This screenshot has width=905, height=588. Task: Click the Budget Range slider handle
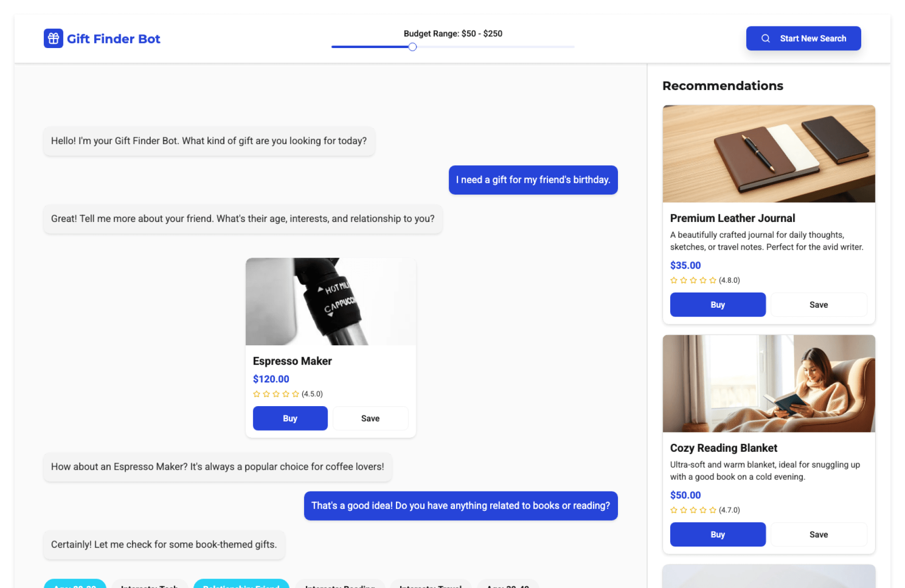pyautogui.click(x=412, y=47)
